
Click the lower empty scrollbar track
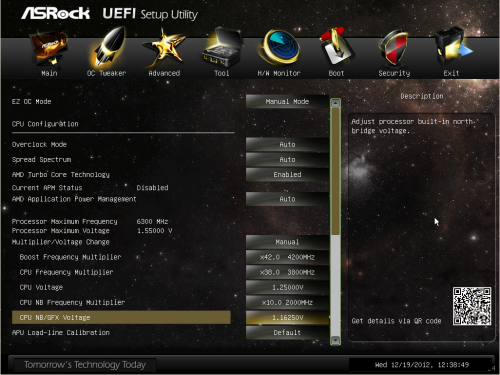pos(335,285)
